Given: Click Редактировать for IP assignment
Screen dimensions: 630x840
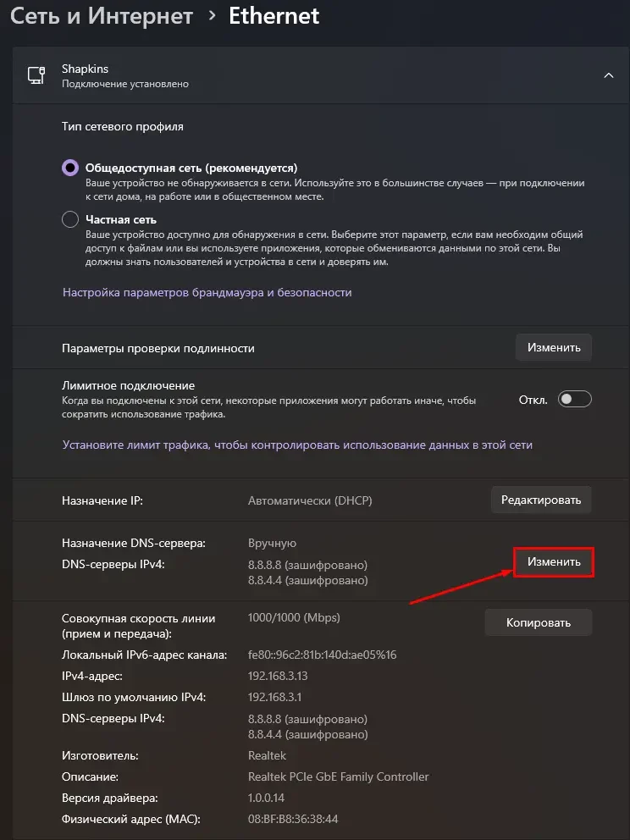Looking at the screenshot, I should coord(540,500).
